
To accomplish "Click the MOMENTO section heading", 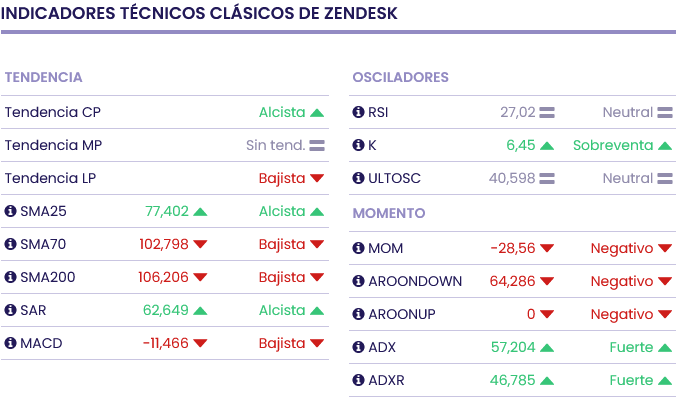I will pyautogui.click(x=389, y=214).
